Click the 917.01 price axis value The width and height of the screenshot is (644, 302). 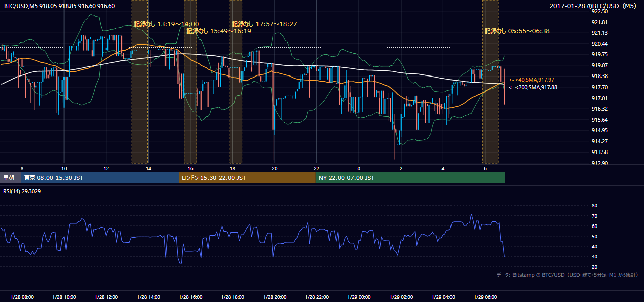pyautogui.click(x=599, y=98)
